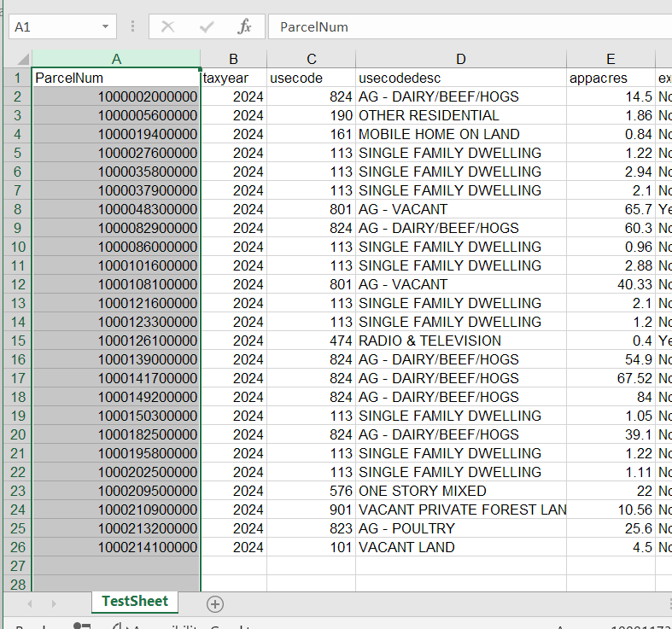This screenshot has width=672, height=629.
Task: Select OTHER RESIDENTIAL cell
Action: [461, 116]
